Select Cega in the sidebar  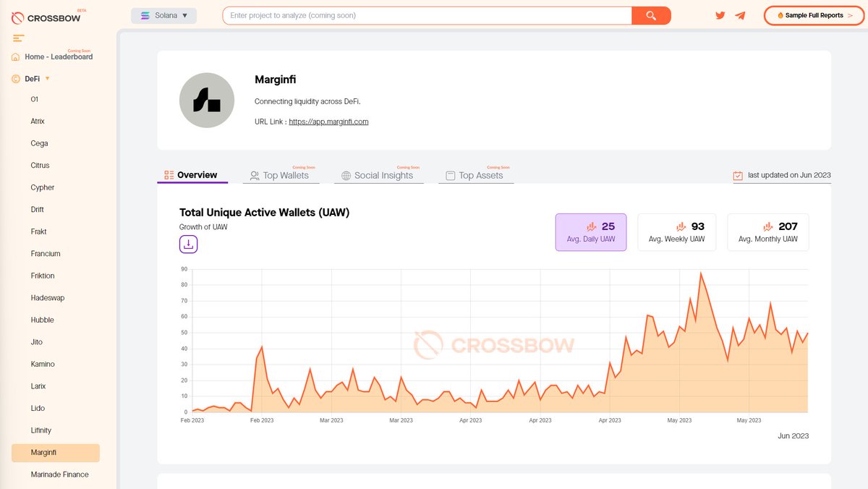point(39,143)
